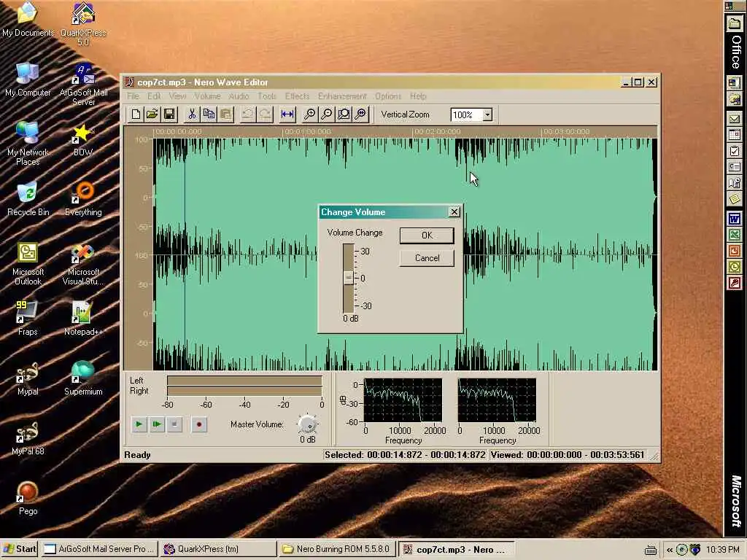This screenshot has height=560, width=747.
Task: Click the Select All double-arrow icon
Action: pos(287,114)
